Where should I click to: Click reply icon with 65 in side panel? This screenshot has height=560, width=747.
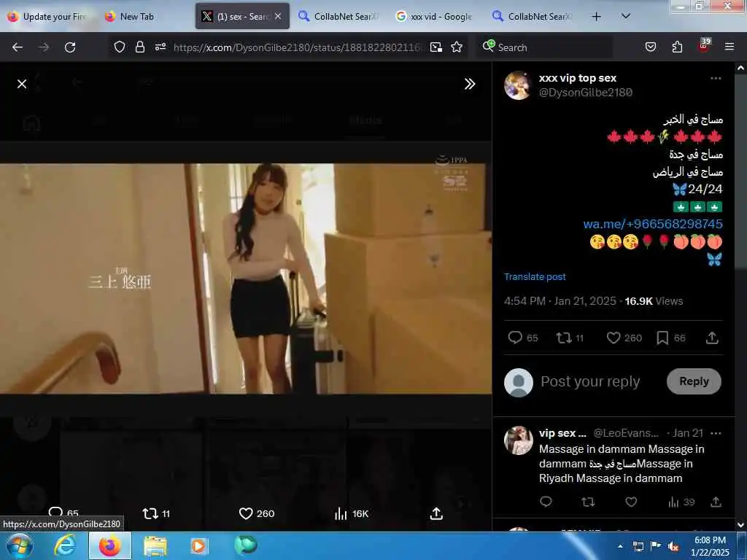pyautogui.click(x=522, y=338)
